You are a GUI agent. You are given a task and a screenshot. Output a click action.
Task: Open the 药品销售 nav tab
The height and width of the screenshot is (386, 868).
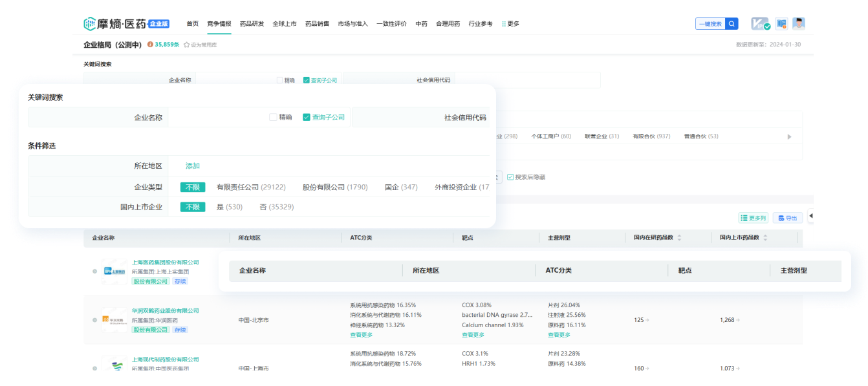click(x=317, y=24)
